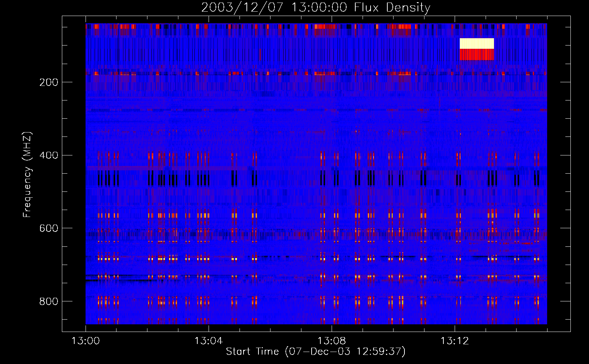Click the time tick label 13:12

click(455, 341)
